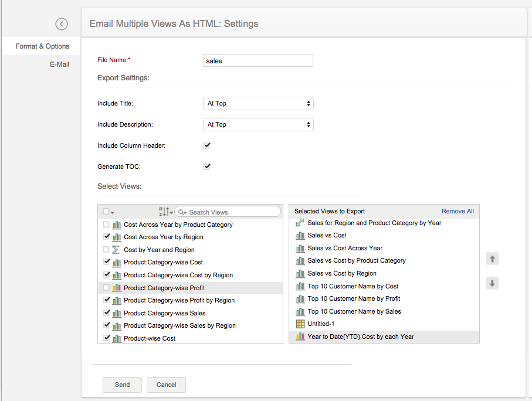Click the move up arrow button
Image resolution: width=532 pixels, height=401 pixels.
493,259
